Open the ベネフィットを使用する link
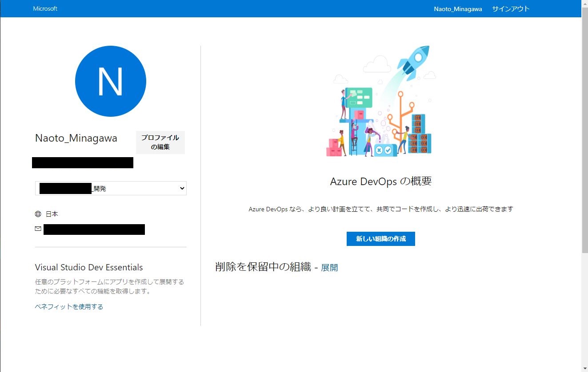588x372 pixels. (x=68, y=306)
